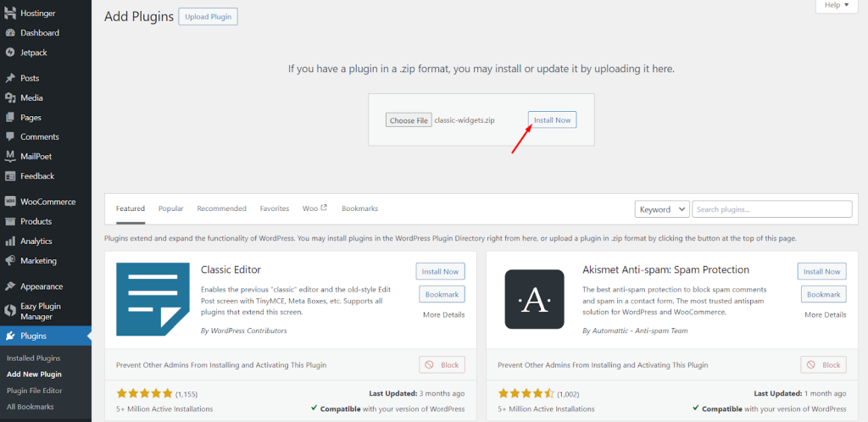This screenshot has height=422, width=868.
Task: Click 'Last Updated: 3 months ago' text
Action: [x=417, y=394]
